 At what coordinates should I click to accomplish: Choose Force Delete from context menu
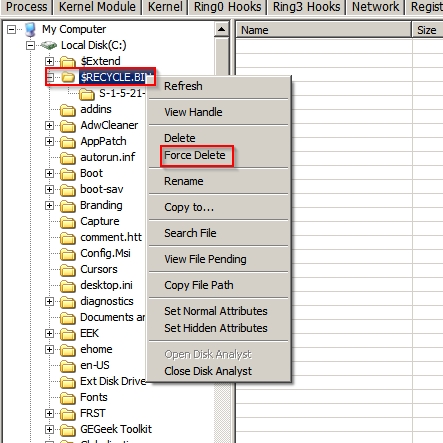click(x=195, y=155)
